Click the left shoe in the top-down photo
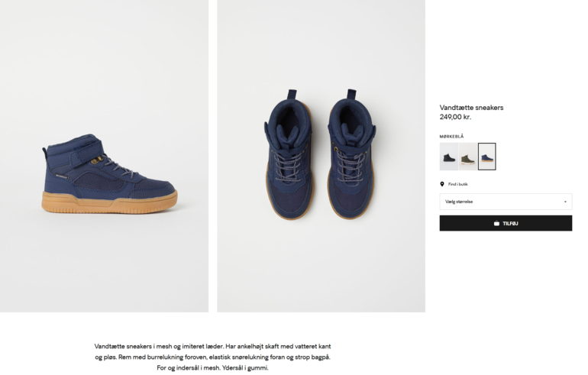This screenshot has height=375, width=588. coord(289,154)
